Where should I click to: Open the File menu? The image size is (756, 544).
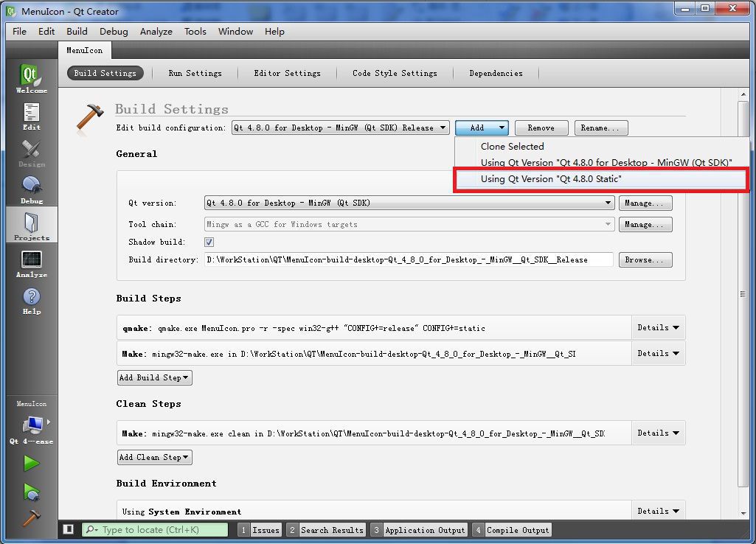point(19,31)
